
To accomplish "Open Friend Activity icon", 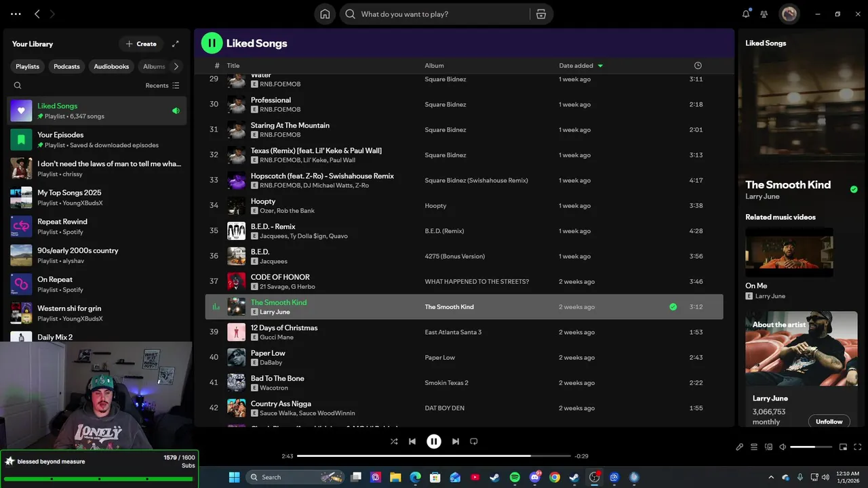I will [764, 14].
